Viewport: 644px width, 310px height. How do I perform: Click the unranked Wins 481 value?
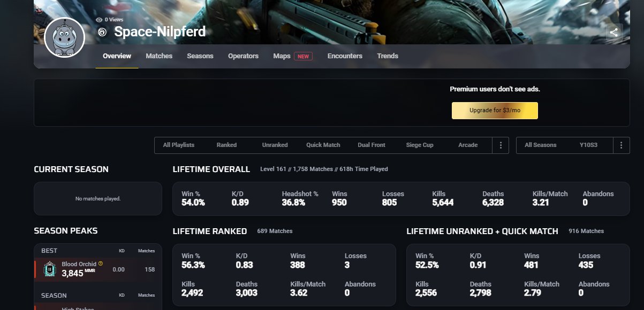tap(531, 265)
